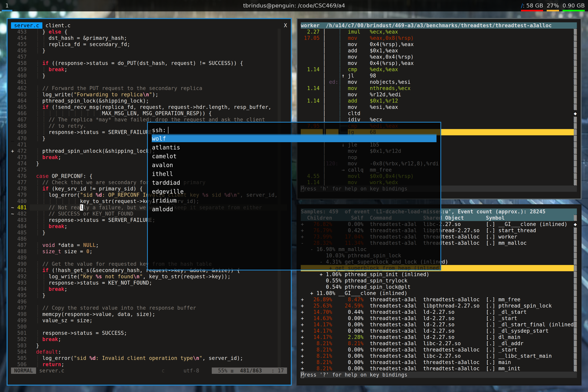Viewport: 588px width, 392px height.
Task: Click the 0.90 GB memory indicator
Action: tap(573, 5)
